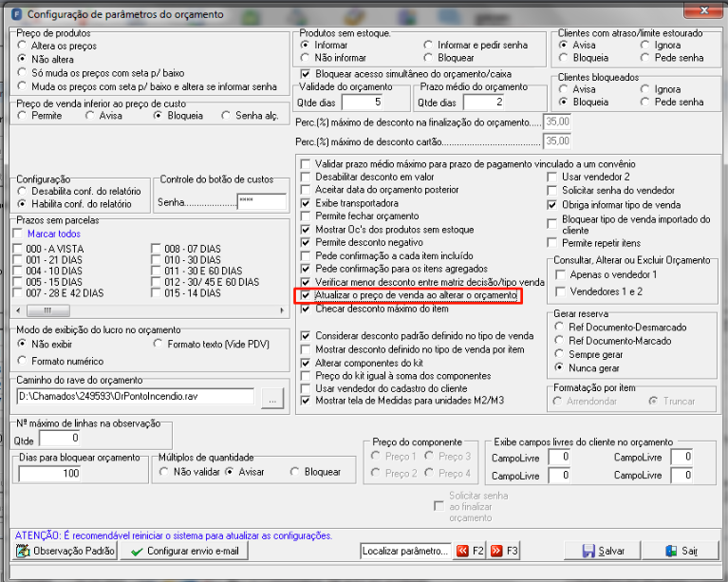Click right arrow of prazos list scrollbar
728x582 pixels.
pyautogui.click(x=282, y=310)
